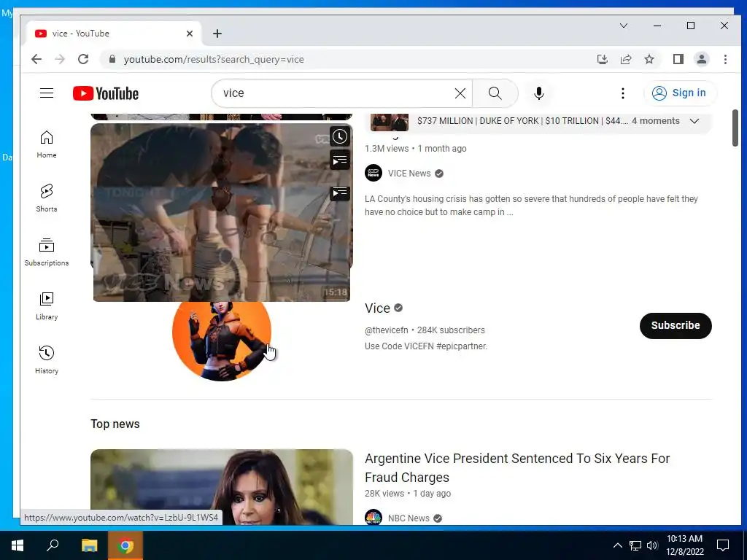Open the VICE News channel link

(x=409, y=174)
